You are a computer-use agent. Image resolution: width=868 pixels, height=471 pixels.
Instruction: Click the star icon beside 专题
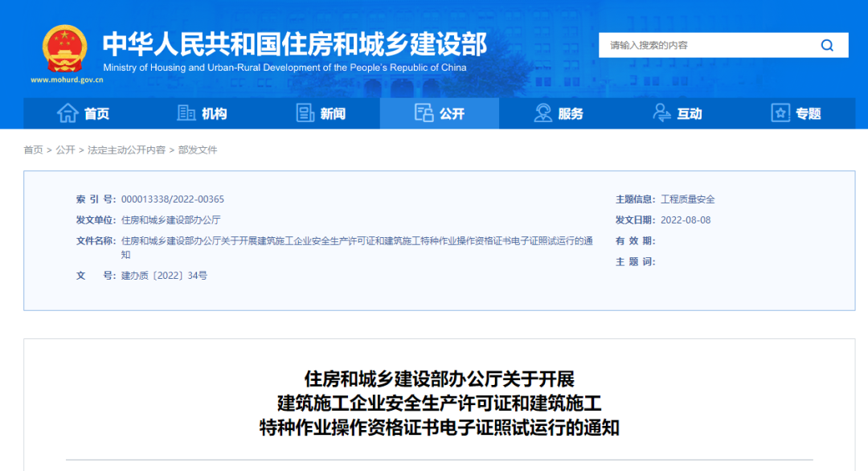pos(779,113)
